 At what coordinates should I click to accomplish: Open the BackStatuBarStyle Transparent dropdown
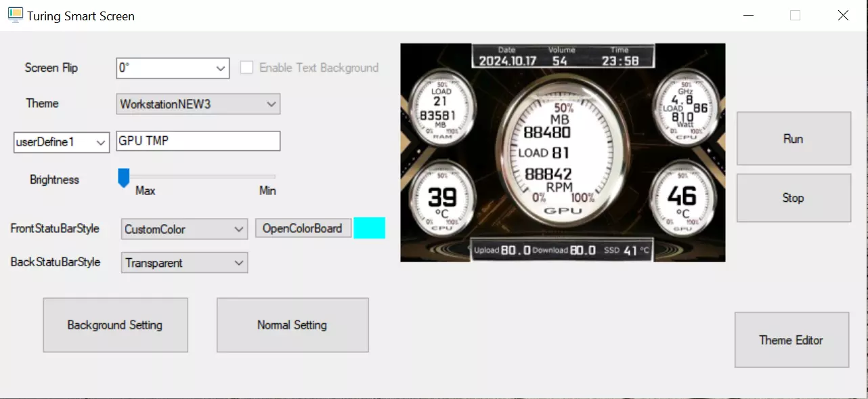click(x=185, y=263)
